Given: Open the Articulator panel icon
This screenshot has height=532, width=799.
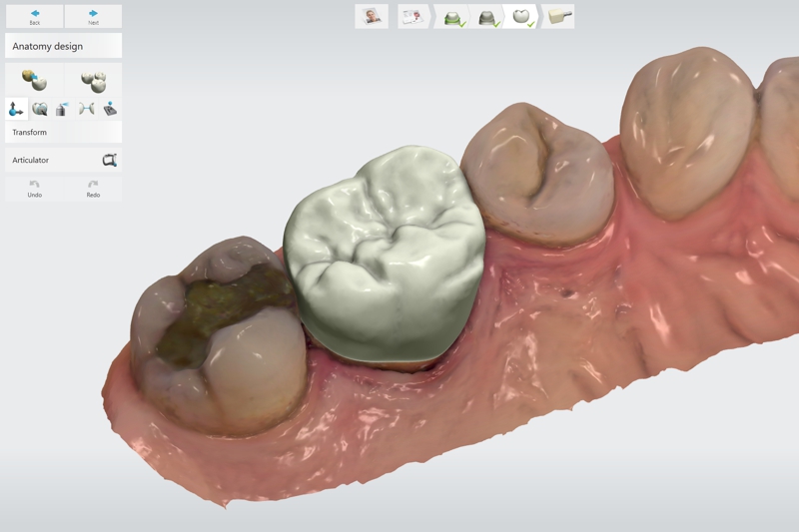Looking at the screenshot, I should point(110,160).
